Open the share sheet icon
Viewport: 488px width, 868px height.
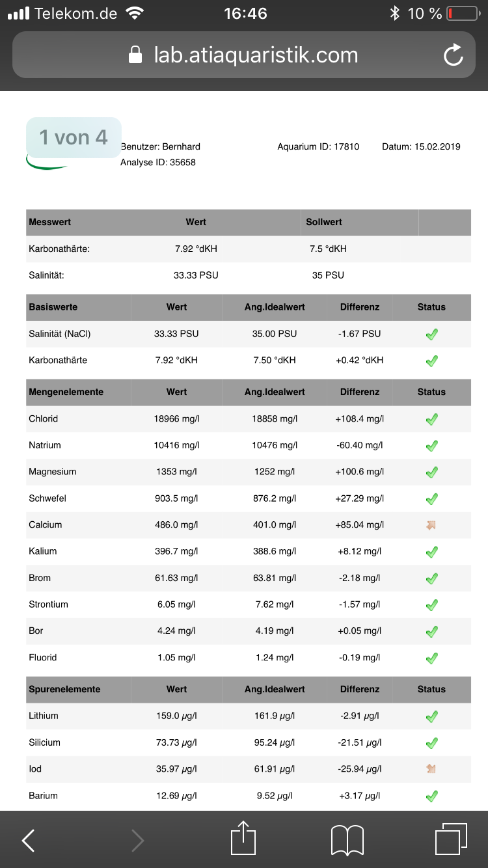click(x=244, y=838)
